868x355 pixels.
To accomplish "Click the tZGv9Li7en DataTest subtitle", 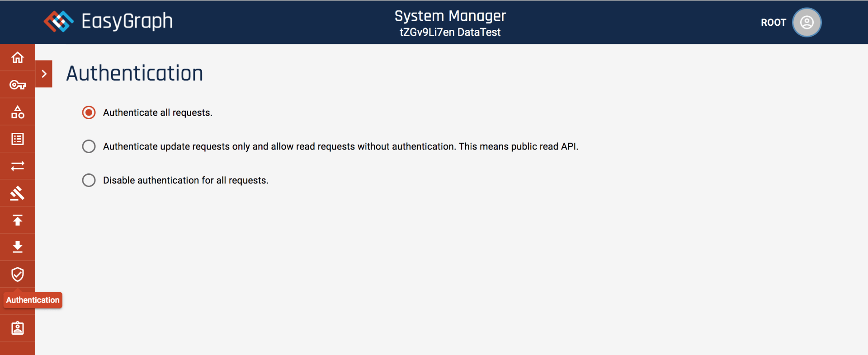I will (450, 33).
